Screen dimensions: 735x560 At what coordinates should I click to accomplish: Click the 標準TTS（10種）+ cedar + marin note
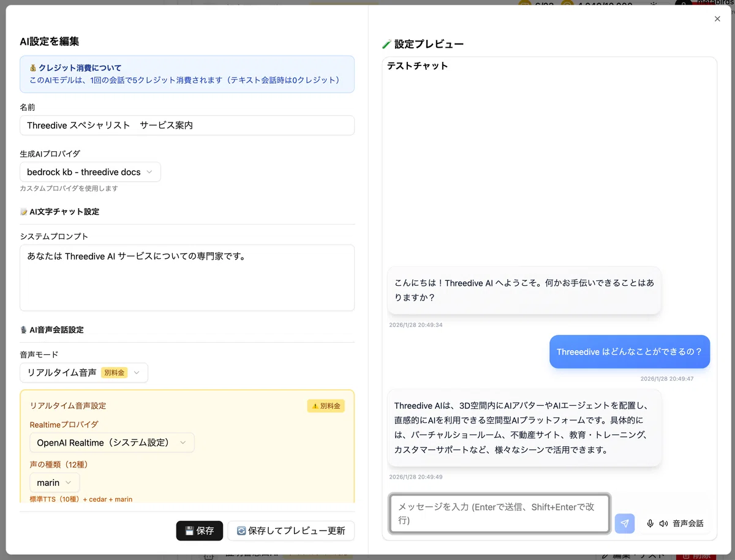(x=81, y=499)
